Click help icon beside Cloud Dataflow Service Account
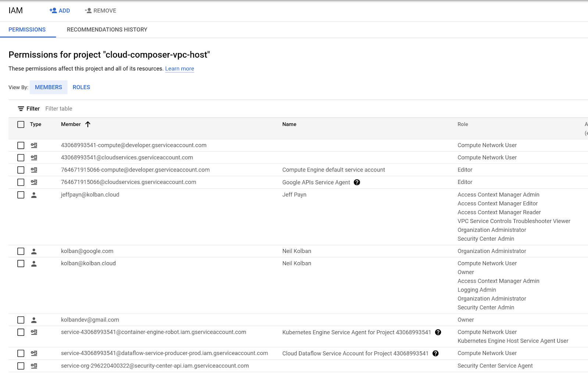The image size is (588, 391). (435, 354)
